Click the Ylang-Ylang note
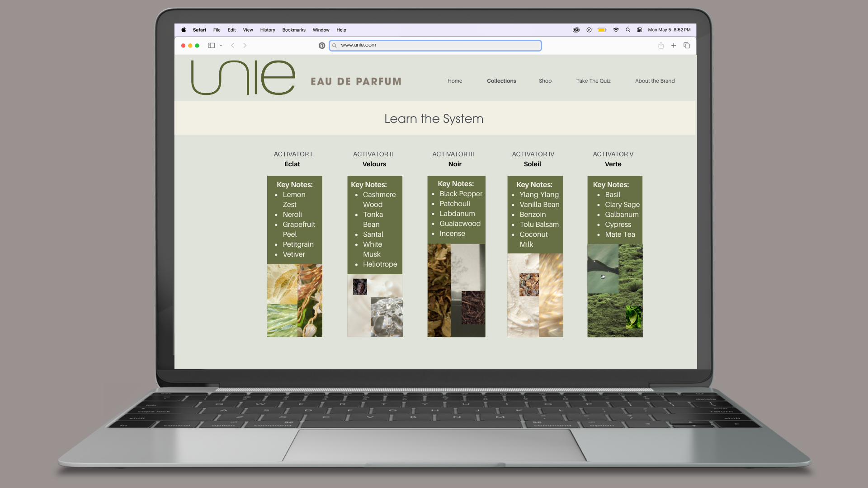This screenshot has width=868, height=488. click(539, 195)
